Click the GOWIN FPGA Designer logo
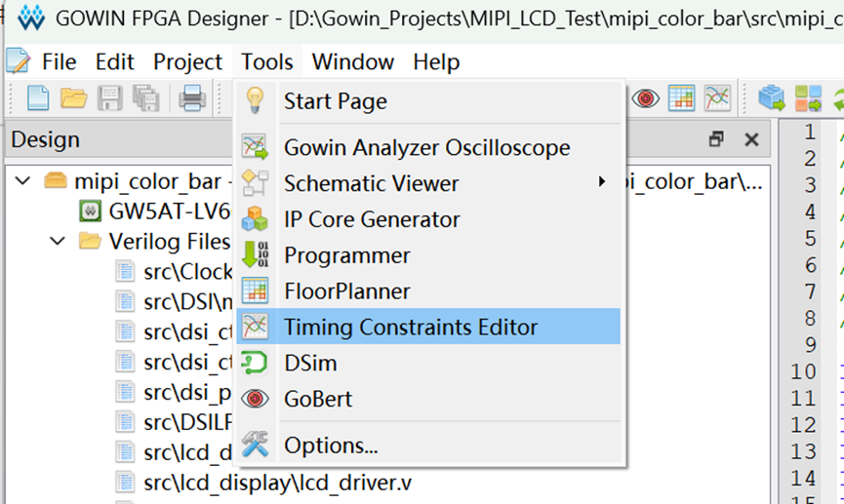Image resolution: width=844 pixels, height=504 pixels. point(30,18)
